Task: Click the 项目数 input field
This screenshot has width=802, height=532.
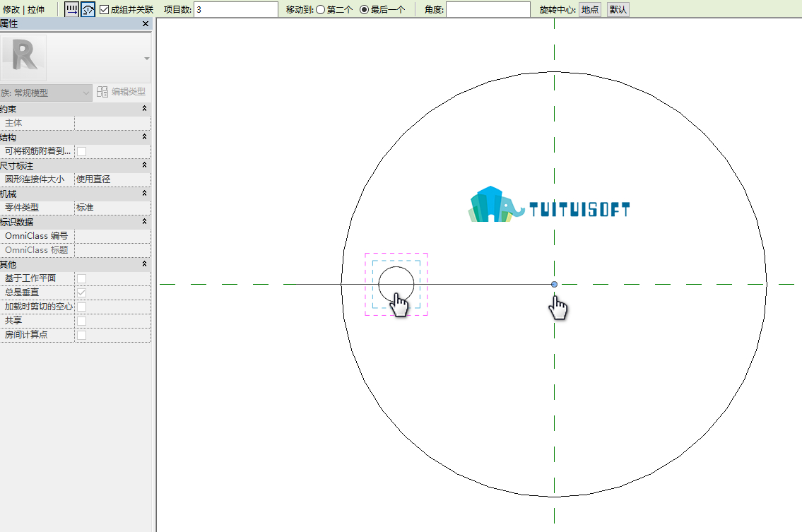Action: click(x=236, y=9)
